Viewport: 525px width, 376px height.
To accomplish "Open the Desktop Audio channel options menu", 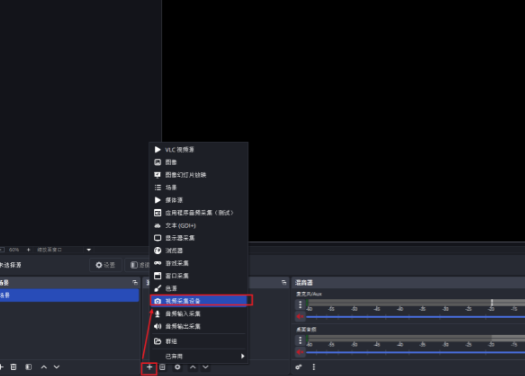I will coord(300,340).
